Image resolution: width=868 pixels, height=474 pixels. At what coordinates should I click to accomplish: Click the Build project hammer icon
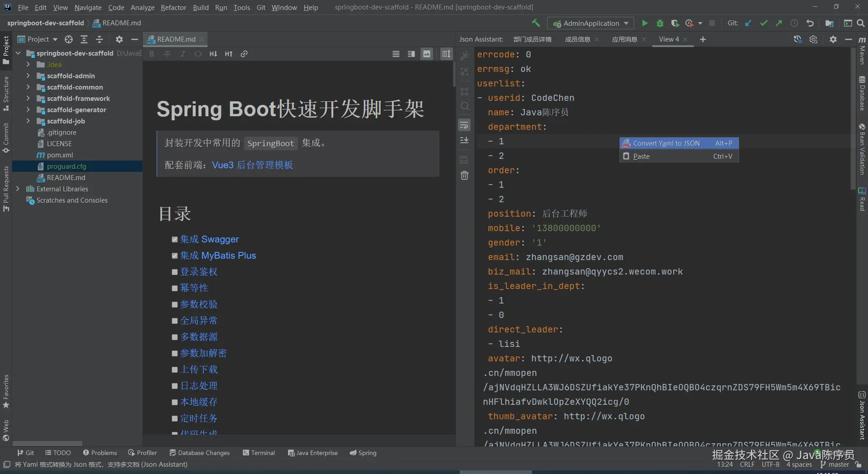pos(536,23)
